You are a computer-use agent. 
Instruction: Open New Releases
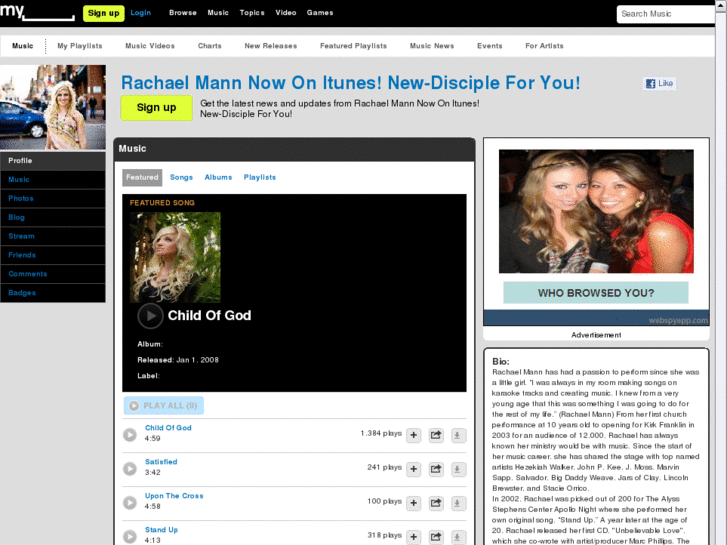click(x=271, y=46)
